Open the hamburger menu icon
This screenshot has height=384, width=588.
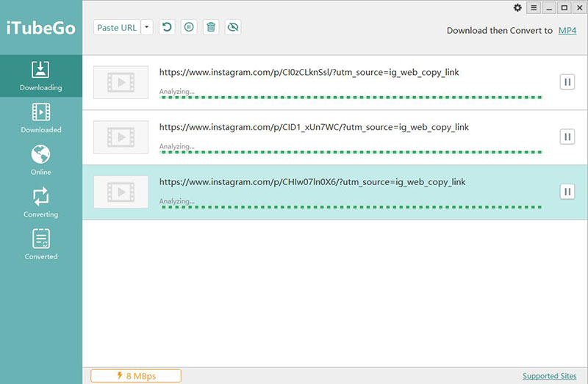click(x=534, y=7)
